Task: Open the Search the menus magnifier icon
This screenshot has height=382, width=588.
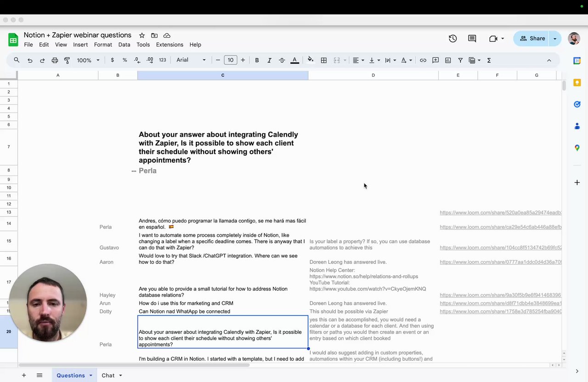Action: coord(17,60)
